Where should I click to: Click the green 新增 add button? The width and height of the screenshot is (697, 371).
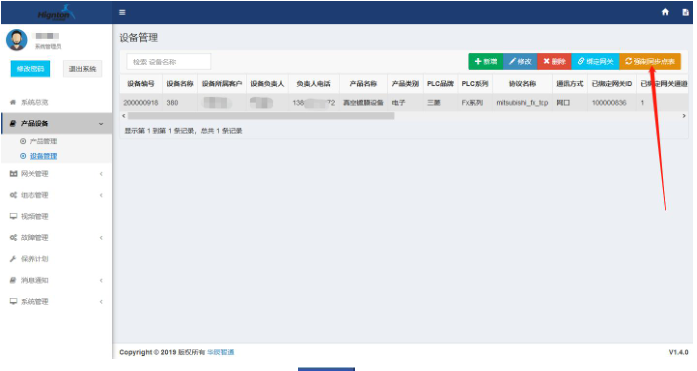(x=485, y=61)
